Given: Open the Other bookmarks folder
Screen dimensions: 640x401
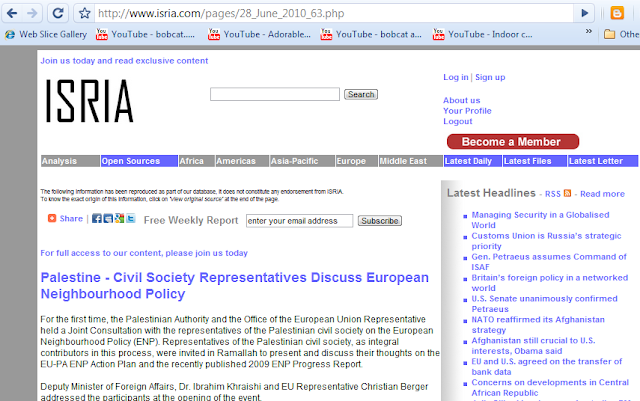Looking at the screenshot, I should click(621, 34).
